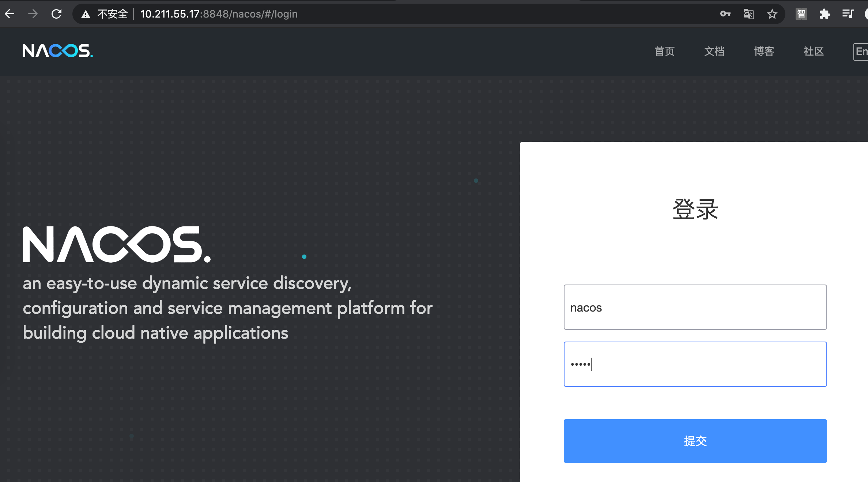868x482 pixels.
Task: Click the not-secure warning triangle icon
Action: click(x=86, y=14)
